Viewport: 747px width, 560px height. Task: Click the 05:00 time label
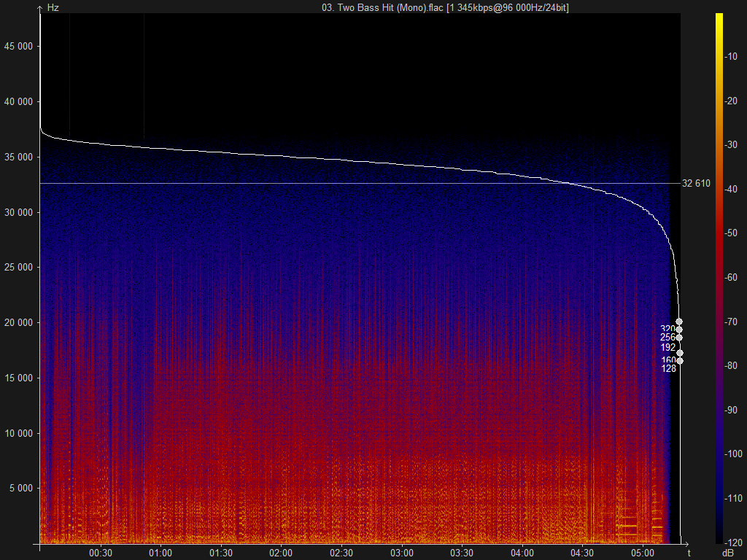coord(643,553)
